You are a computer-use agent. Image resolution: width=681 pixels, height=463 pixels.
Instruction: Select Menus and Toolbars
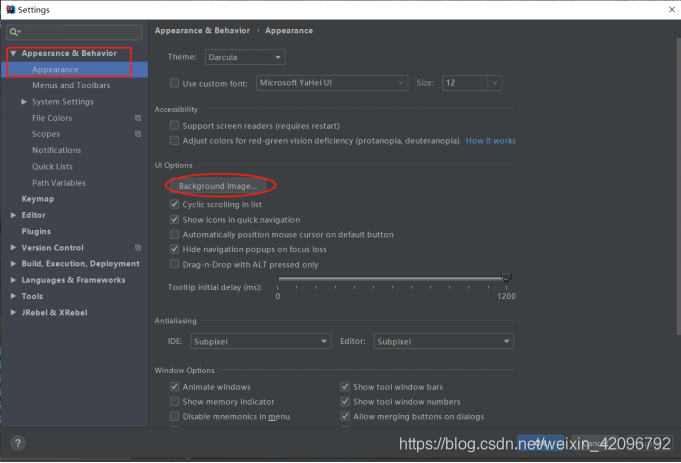71,86
